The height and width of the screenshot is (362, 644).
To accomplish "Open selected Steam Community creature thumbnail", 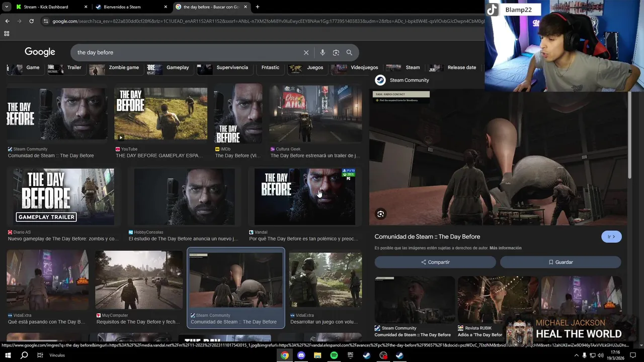I will pos(236,281).
